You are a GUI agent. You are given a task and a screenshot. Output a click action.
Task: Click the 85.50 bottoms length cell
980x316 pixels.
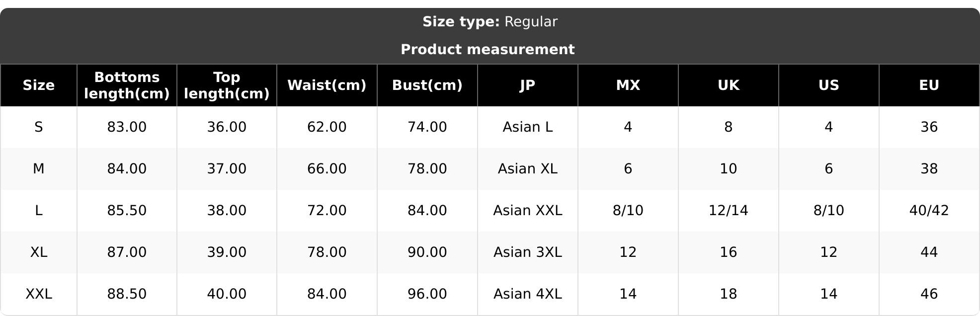click(127, 211)
